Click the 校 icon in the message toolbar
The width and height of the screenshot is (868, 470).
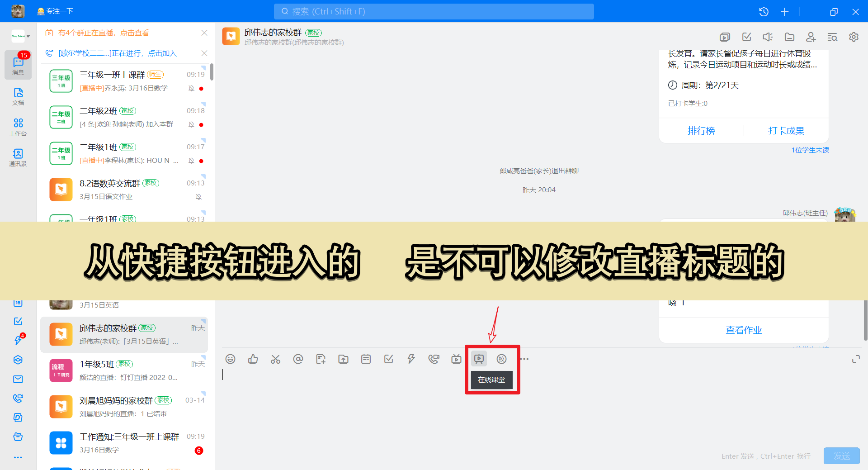pyautogui.click(x=501, y=359)
